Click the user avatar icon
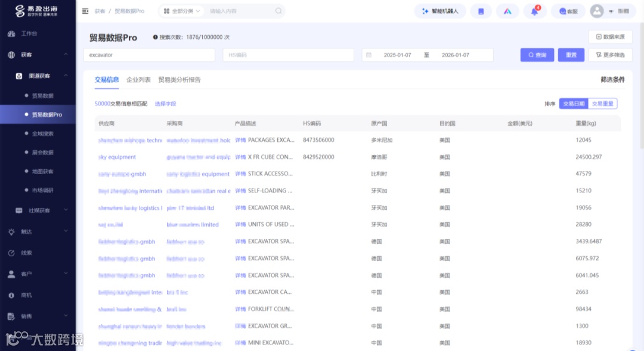644x351 pixels. [597, 11]
